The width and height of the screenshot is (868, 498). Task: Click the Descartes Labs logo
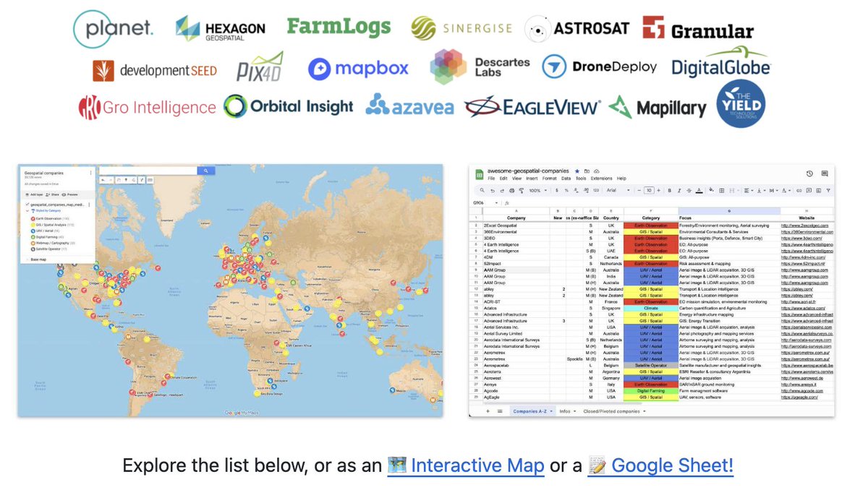click(480, 67)
